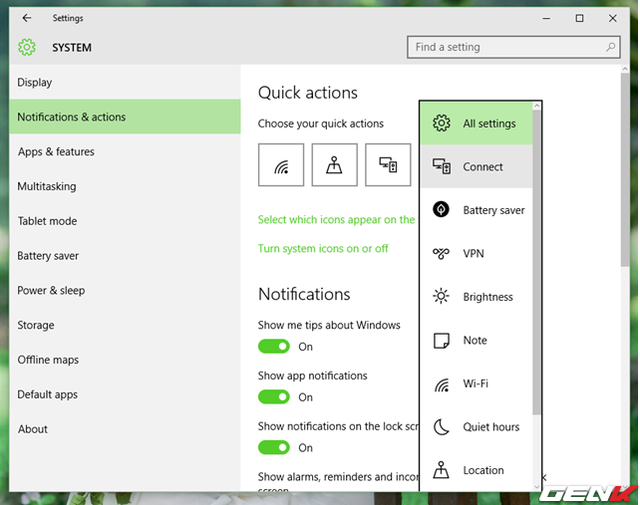Choose Quiet hours option label in dropdown
The width and height of the screenshot is (640, 505).
[x=491, y=427]
